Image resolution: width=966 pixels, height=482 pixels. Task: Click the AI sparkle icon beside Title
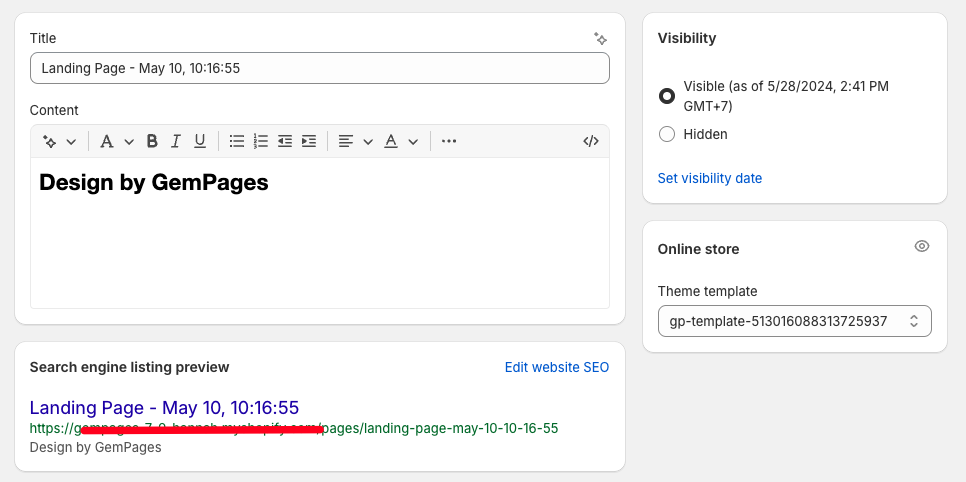pyautogui.click(x=600, y=39)
